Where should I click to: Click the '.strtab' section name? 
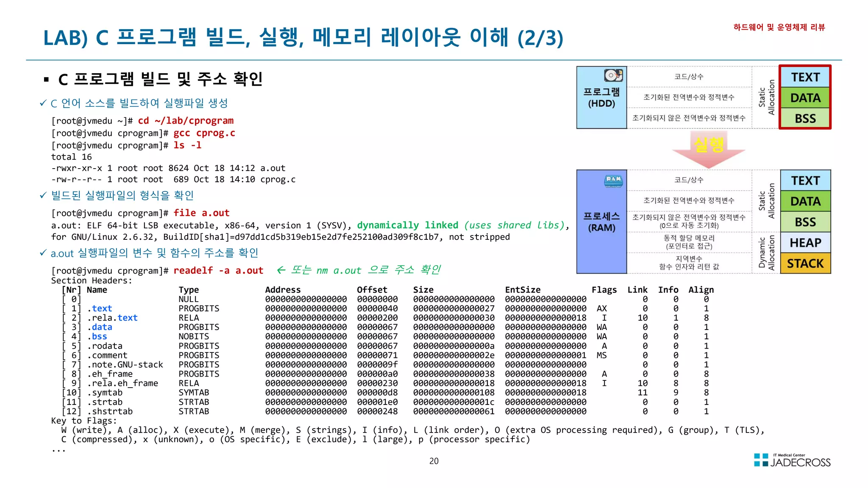coord(105,402)
